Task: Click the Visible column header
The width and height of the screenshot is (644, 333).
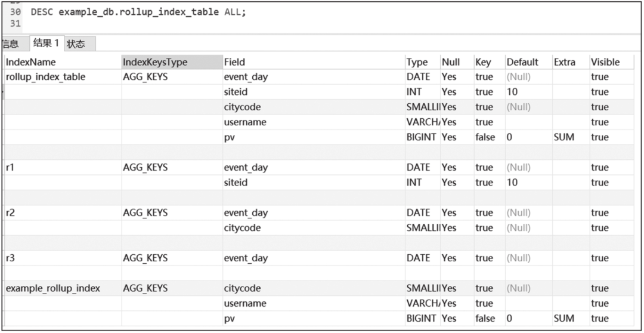Action: click(605, 62)
